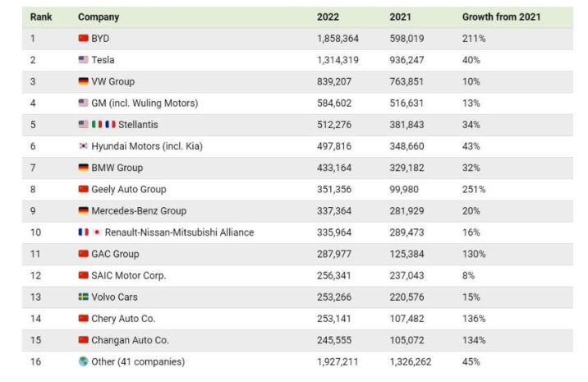Select the SAIC Motor Corp. company name
588x382 pixels.
point(129,275)
